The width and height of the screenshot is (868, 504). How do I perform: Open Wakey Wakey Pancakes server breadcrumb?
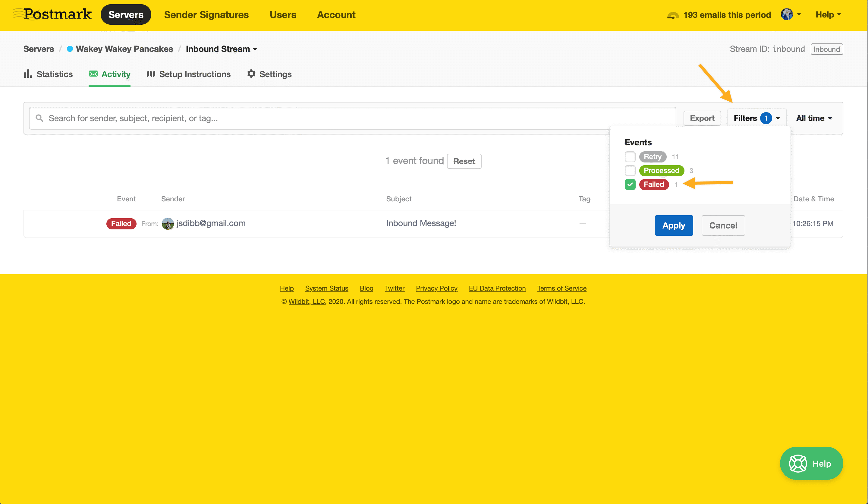(124, 49)
